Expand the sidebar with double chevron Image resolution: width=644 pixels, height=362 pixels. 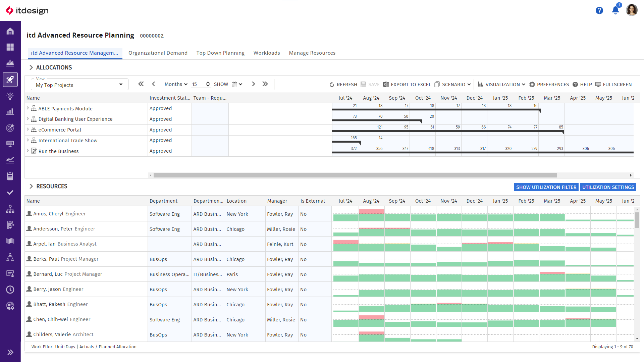coord(10,352)
